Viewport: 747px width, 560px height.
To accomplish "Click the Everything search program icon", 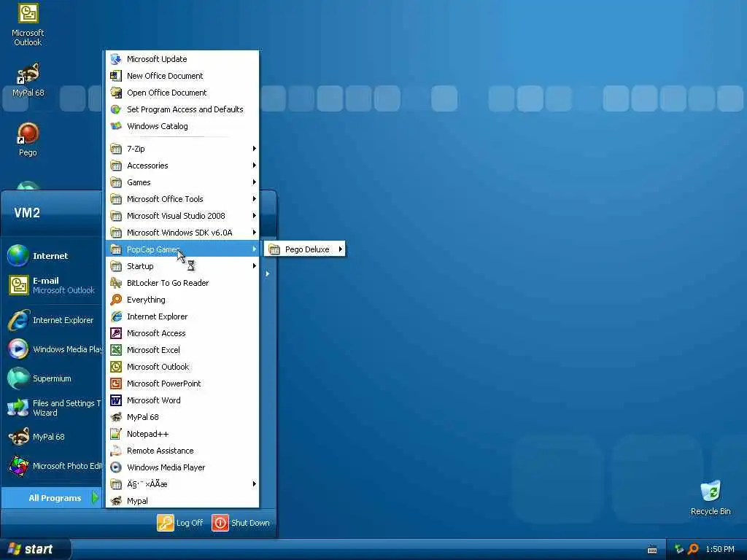I will coord(116,300).
